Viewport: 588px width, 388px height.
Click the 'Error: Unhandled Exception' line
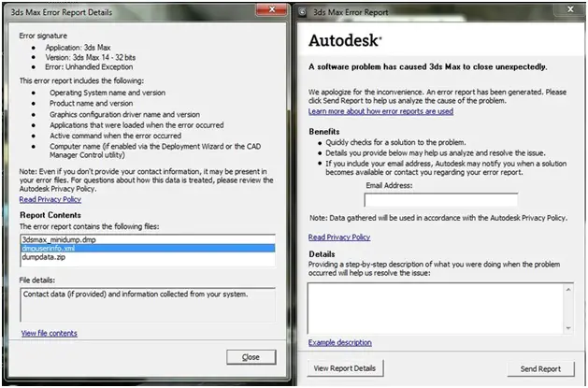pyautogui.click(x=89, y=67)
